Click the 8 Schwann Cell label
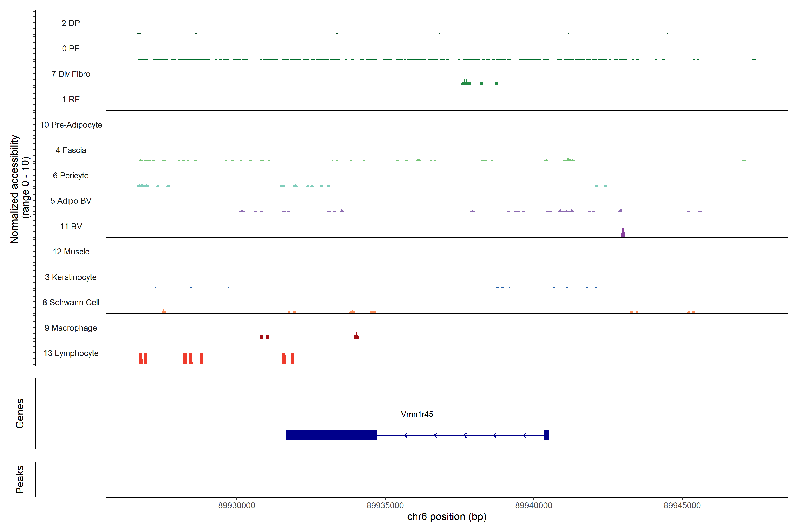This screenshot has width=798, height=532. tap(71, 302)
